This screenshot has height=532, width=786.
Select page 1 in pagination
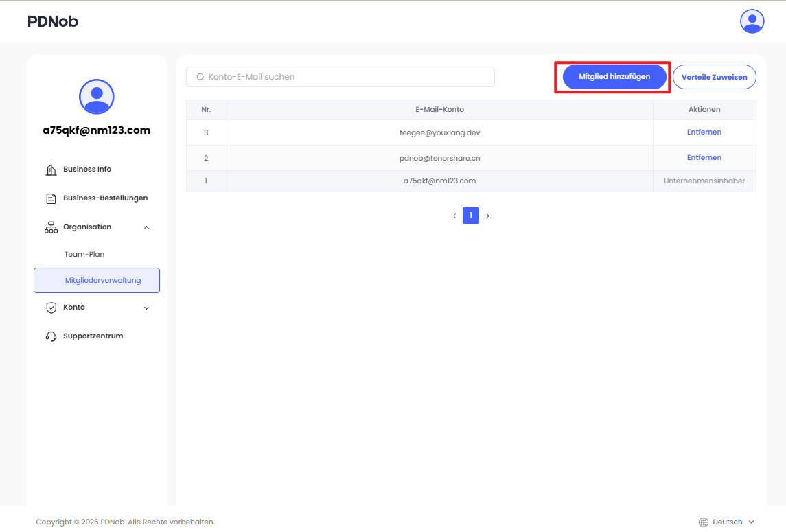click(471, 215)
